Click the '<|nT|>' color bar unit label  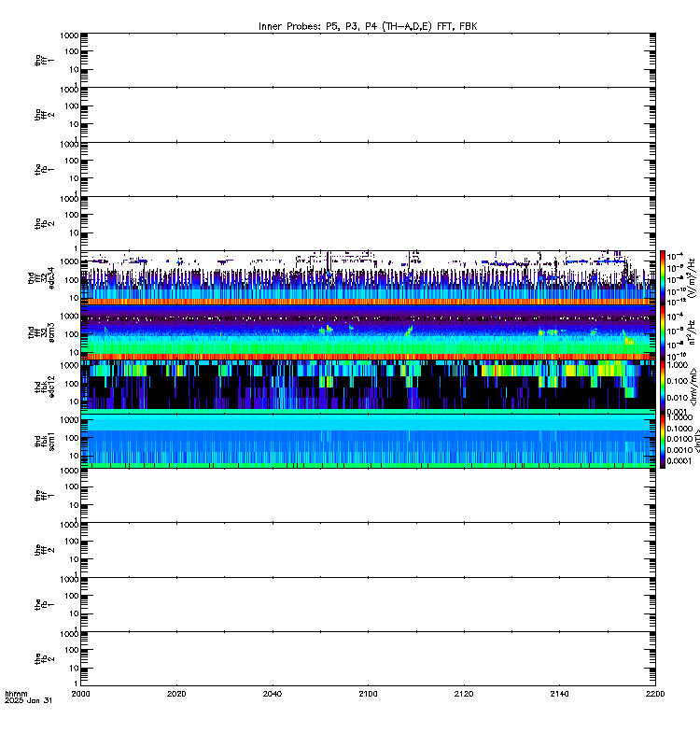click(x=696, y=441)
